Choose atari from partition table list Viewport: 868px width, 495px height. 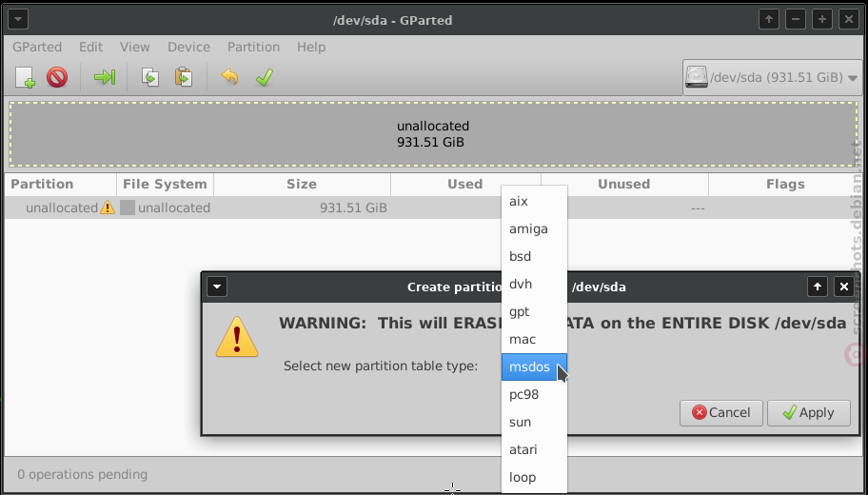(534, 449)
